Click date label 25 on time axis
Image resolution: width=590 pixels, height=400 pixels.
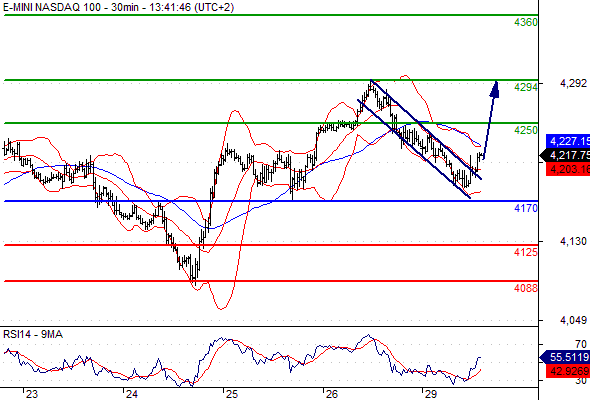click(x=232, y=394)
